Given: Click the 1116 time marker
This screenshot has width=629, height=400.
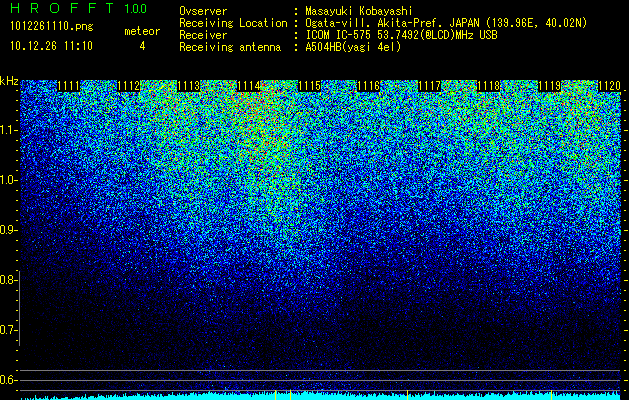Looking at the screenshot, I should tap(369, 86).
